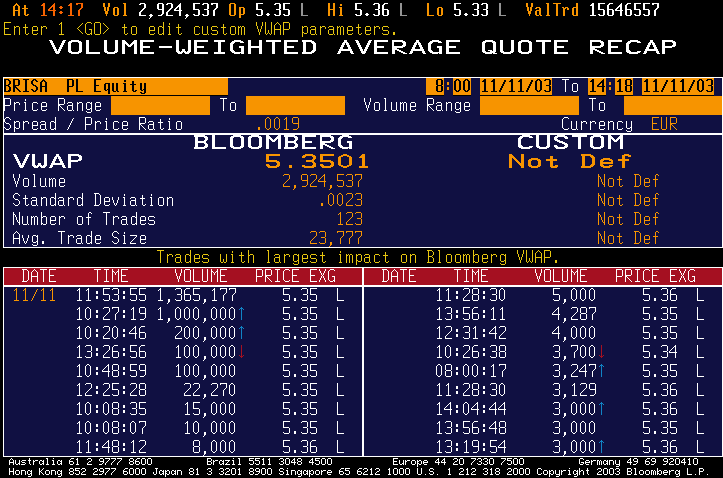The width and height of the screenshot is (723, 478).
Task: Click the ValTrd value 15646557
Action: pyautogui.click(x=623, y=10)
